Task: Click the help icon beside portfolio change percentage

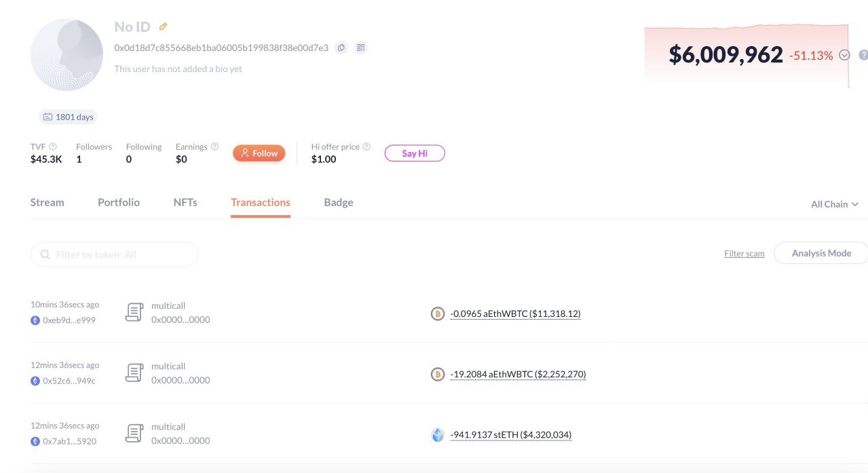Action: point(863,55)
